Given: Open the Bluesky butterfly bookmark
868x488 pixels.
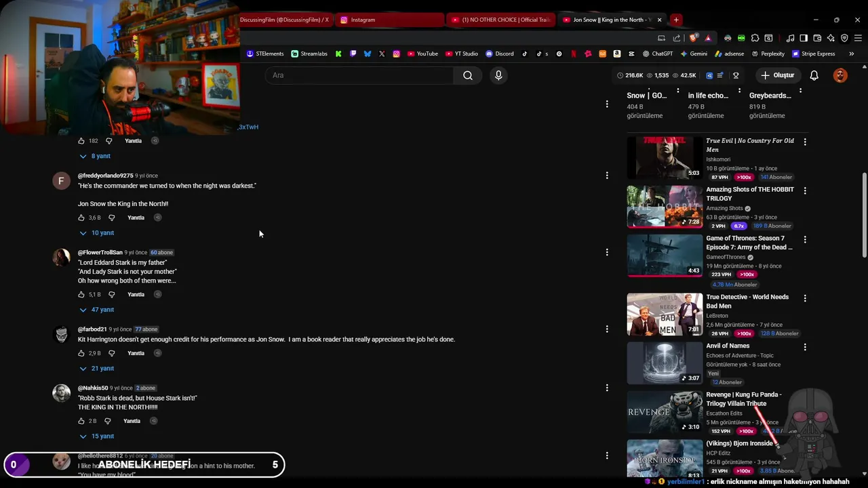Looking at the screenshot, I should [368, 54].
